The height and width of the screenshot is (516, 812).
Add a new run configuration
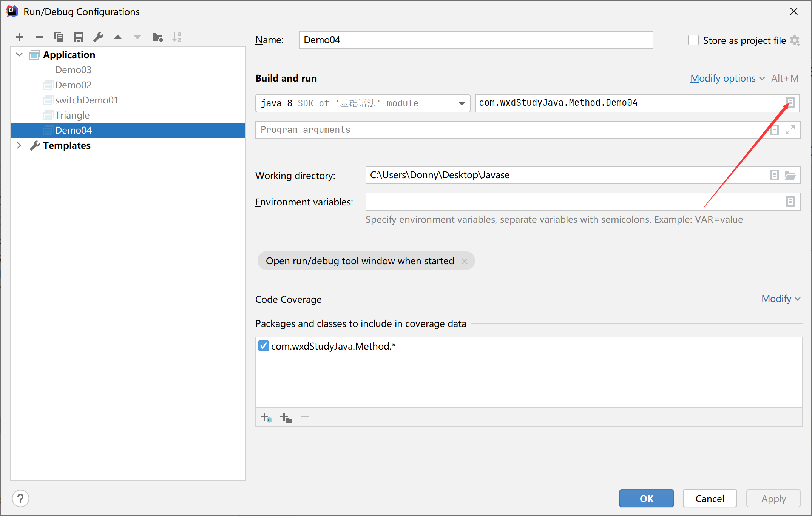point(20,37)
